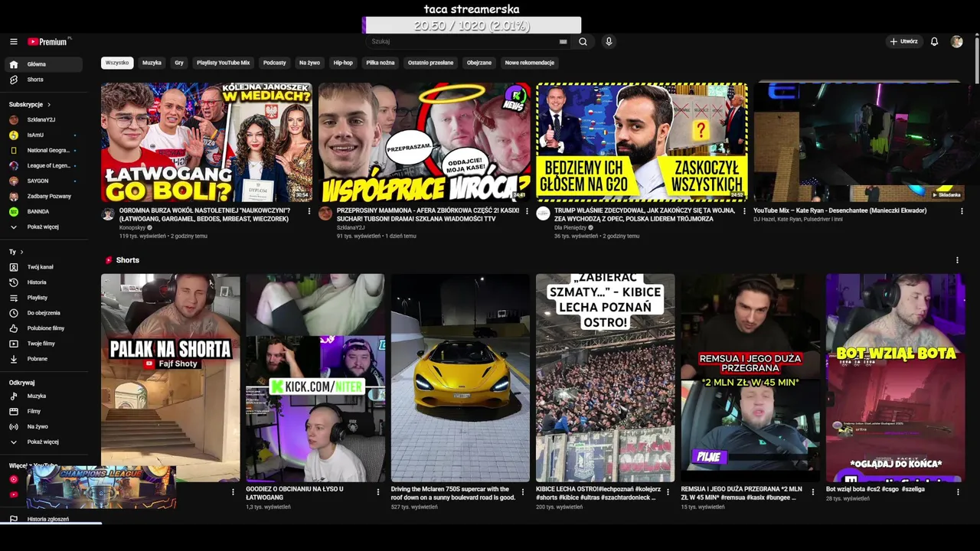Open Muzyka under Odkrywaj
This screenshot has width=980, height=551.
coord(44,396)
